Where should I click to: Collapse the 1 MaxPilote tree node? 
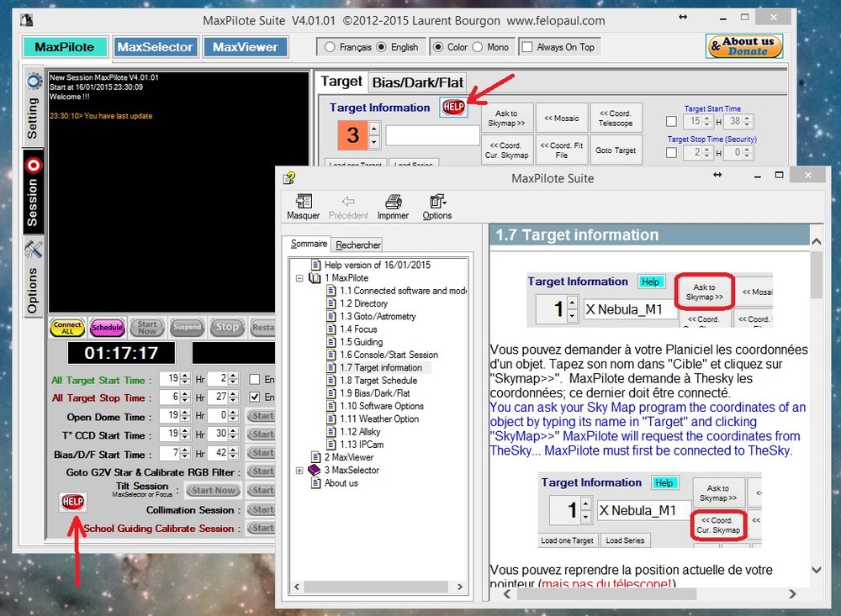tap(299, 278)
